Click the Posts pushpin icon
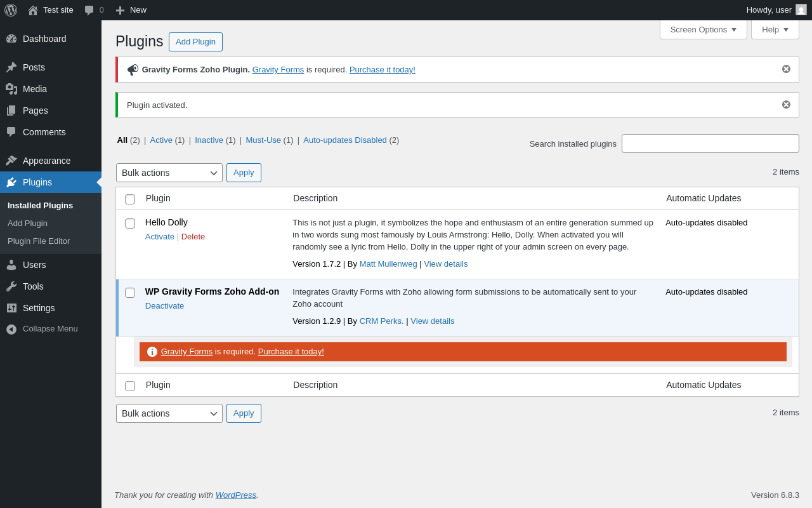This screenshot has width=812, height=508. 11,67
